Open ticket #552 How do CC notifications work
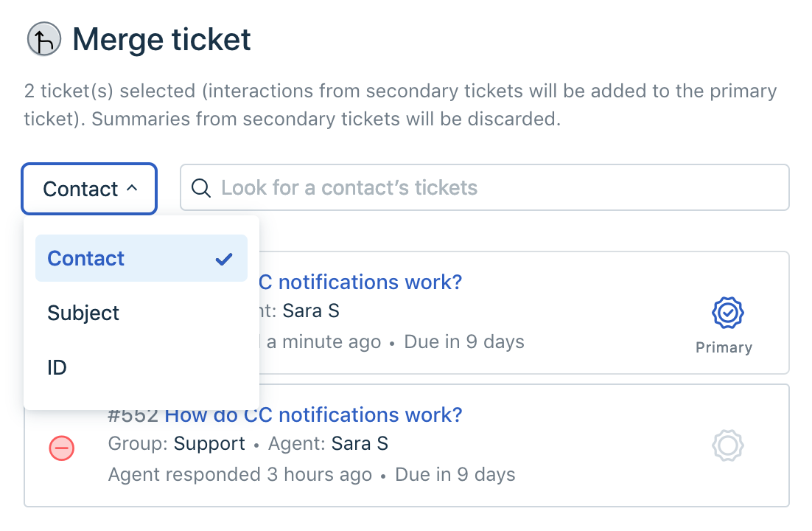This screenshot has width=812, height=531. (313, 414)
